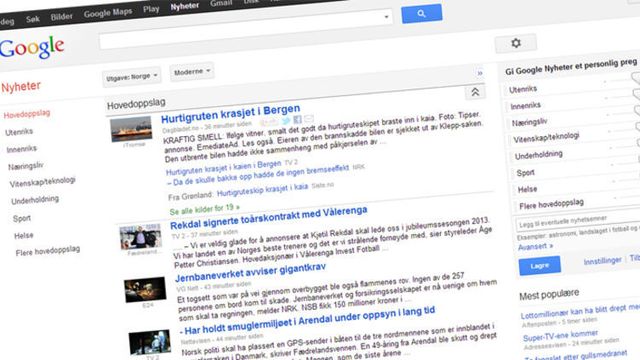Screen dimensions: 640x360
Task: Open link about ingen bremseeffekt from NRK
Action: (x=258, y=176)
